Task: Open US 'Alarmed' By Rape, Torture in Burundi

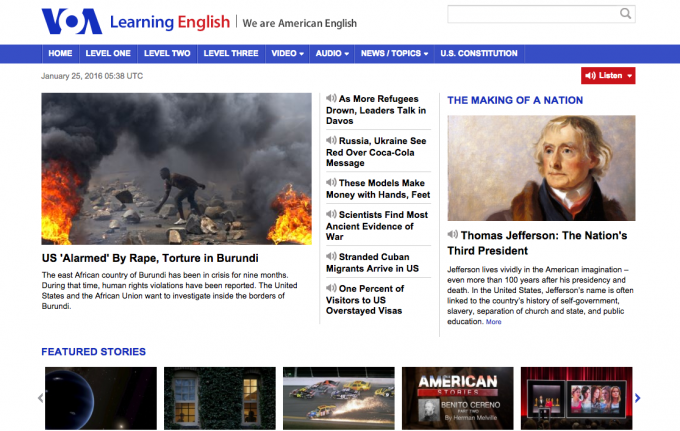Action: pyautogui.click(x=150, y=258)
